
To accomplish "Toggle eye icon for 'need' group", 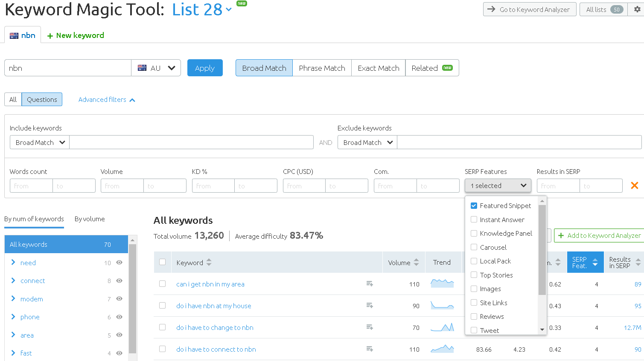I will [x=119, y=263].
